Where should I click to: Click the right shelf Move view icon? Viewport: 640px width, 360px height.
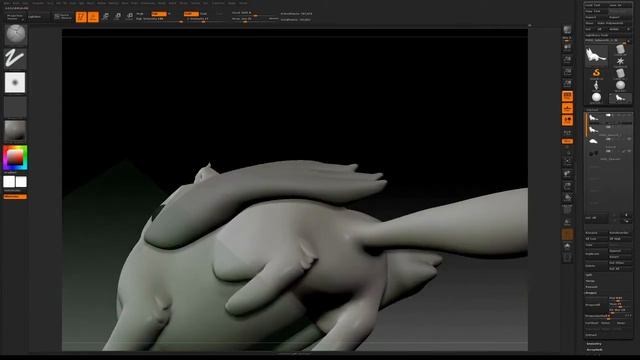point(567,174)
